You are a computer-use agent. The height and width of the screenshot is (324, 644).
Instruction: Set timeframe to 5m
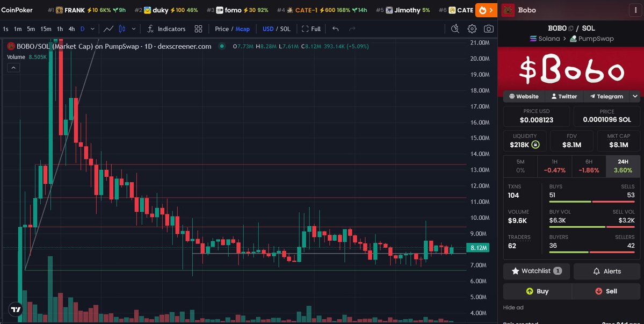[x=31, y=28]
